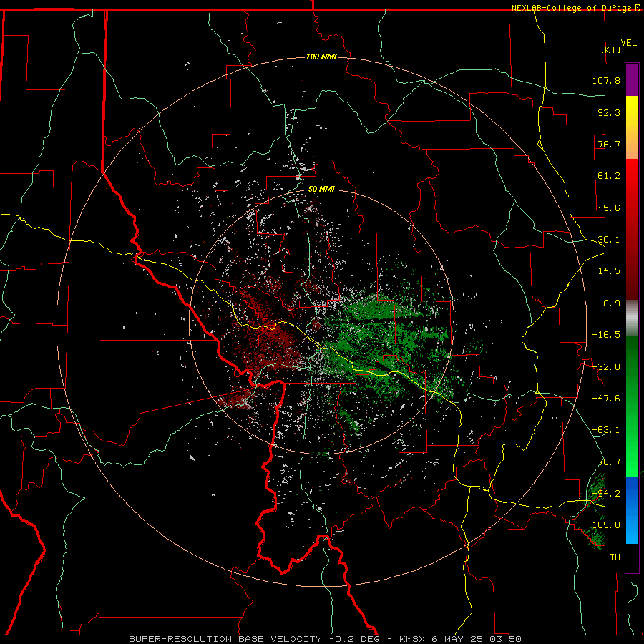Select the 61.2 velocity scale label
Viewport: 644px width, 644px height.
(609, 176)
